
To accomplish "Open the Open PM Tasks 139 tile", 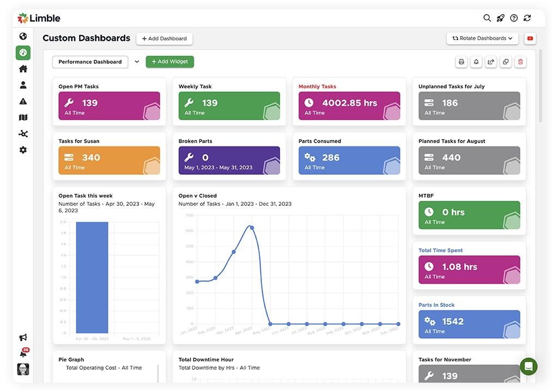I will [x=109, y=106].
